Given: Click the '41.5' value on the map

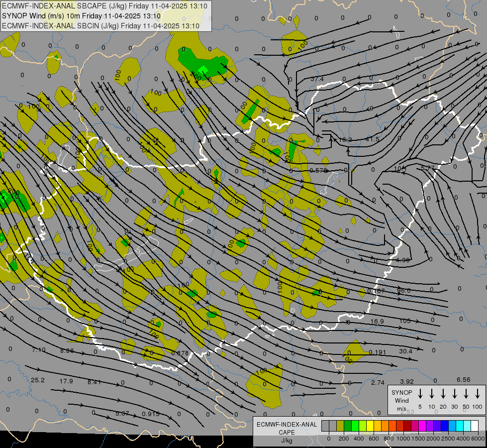Looking at the screenshot, I should [x=372, y=139].
